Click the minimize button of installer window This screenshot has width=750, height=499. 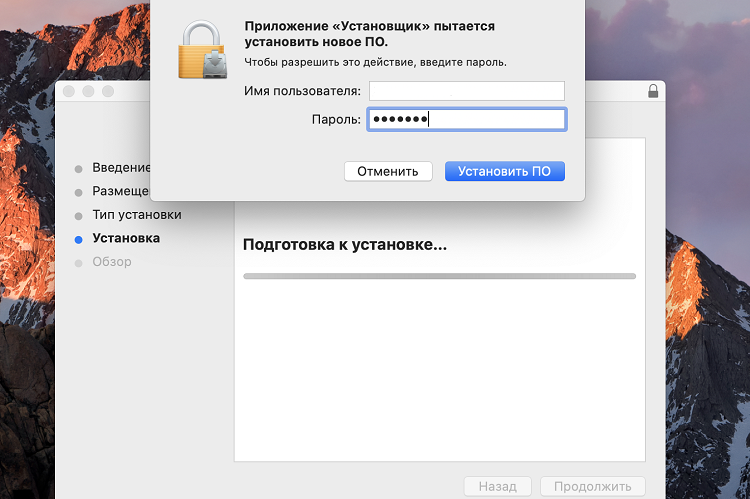pyautogui.click(x=88, y=91)
